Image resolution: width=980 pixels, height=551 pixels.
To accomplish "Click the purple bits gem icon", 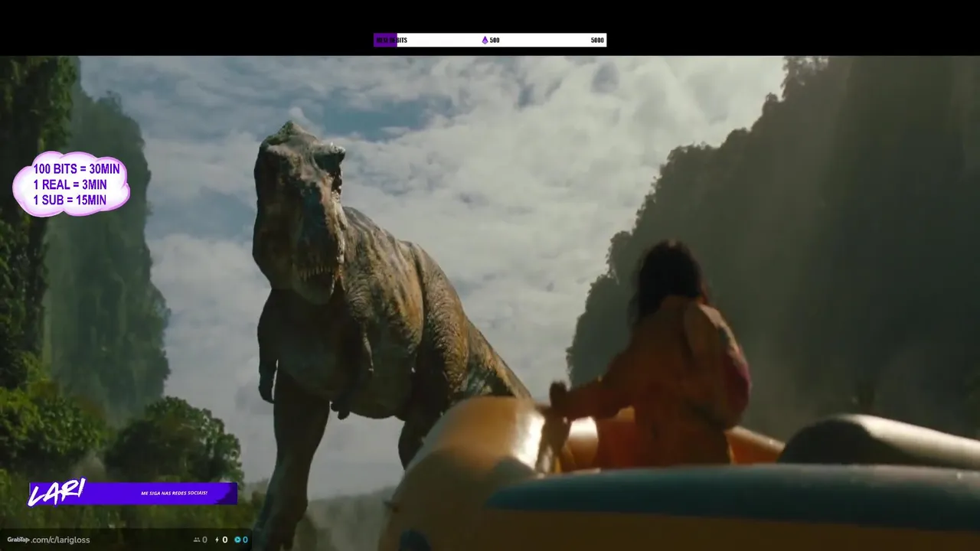I will (x=485, y=40).
